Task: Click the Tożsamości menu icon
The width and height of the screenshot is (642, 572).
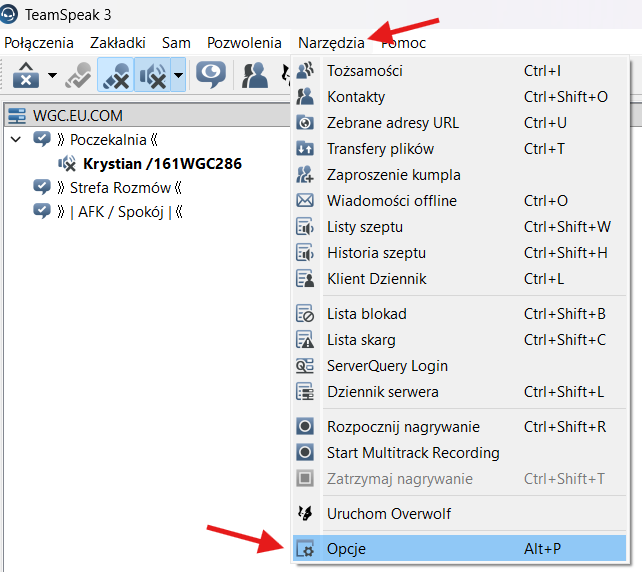Action: [306, 71]
